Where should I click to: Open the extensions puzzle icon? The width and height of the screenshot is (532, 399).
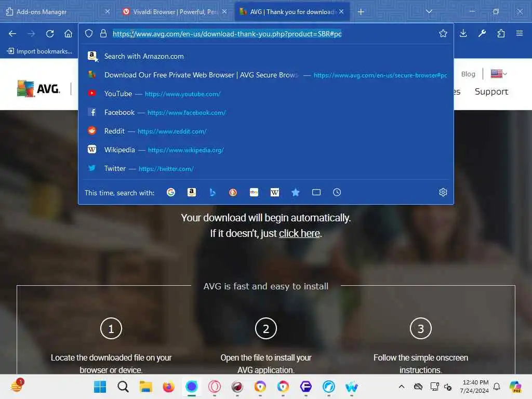point(501,33)
